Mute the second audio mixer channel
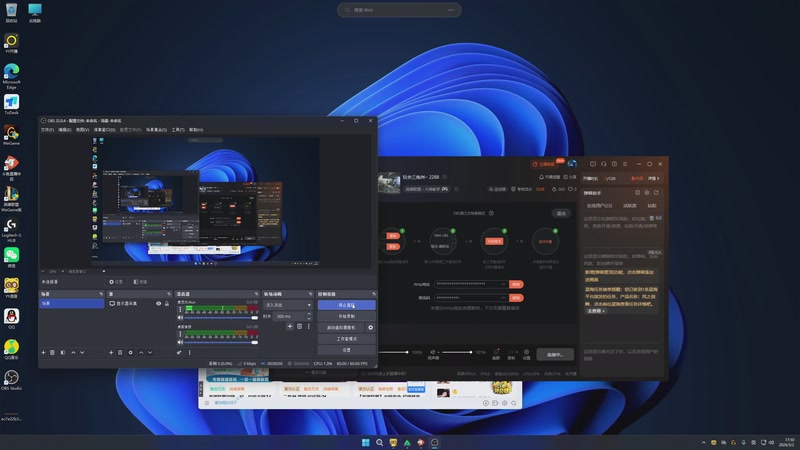The width and height of the screenshot is (800, 450). [x=180, y=342]
